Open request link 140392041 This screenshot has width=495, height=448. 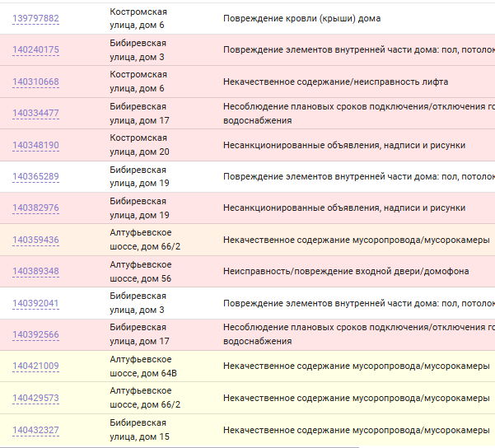(35, 303)
